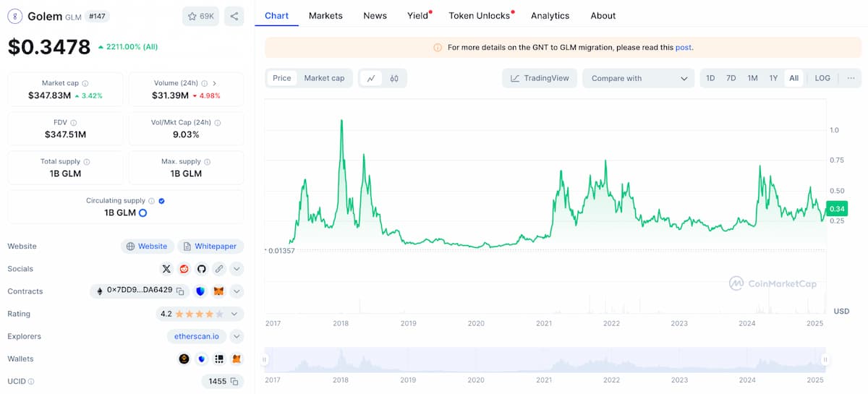Viewport: 868px width, 394px height.
Task: Click info icon for Vol/Mkt Cap (24h)
Action: pyautogui.click(x=218, y=123)
